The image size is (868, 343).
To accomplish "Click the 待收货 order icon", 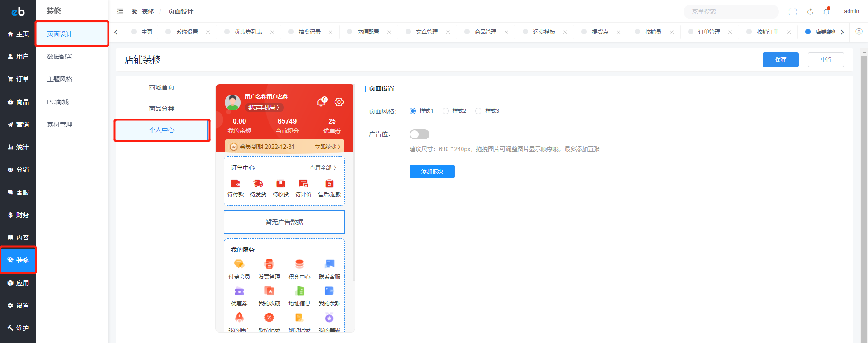I will coord(281,183).
